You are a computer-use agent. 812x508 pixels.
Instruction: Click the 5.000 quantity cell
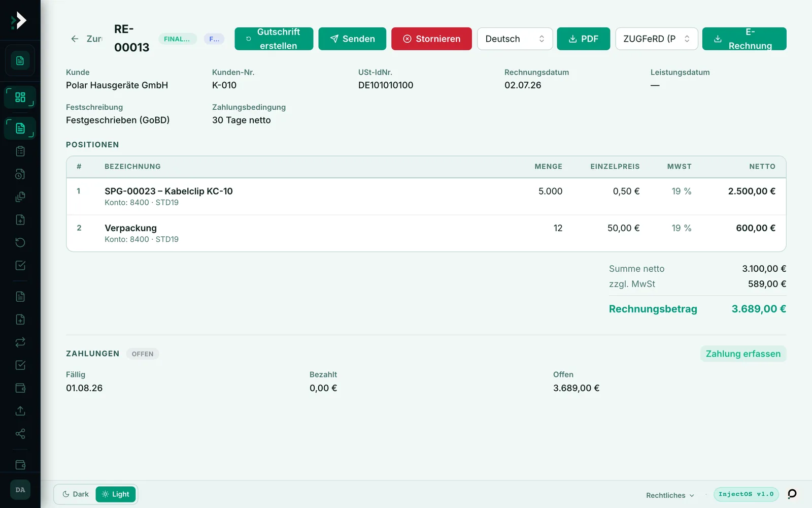coord(550,192)
